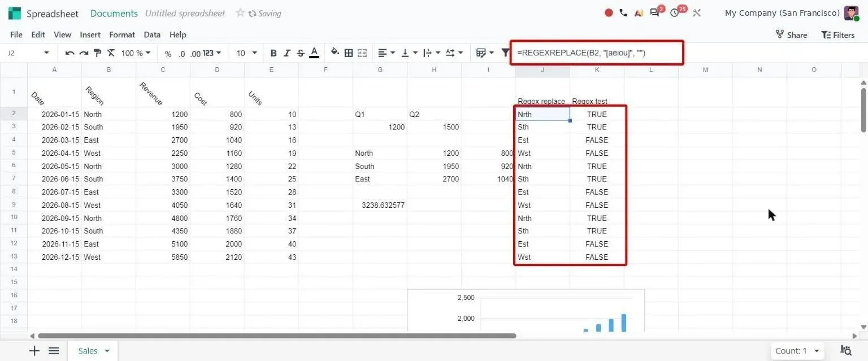Select the Q2 cell
Screen dimensions: 868x361
(x=434, y=114)
